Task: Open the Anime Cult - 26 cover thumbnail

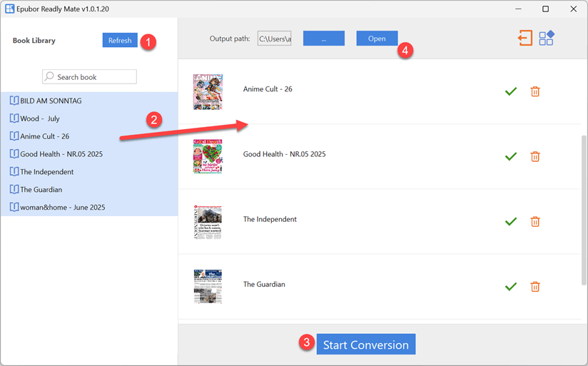Action: coord(208,91)
